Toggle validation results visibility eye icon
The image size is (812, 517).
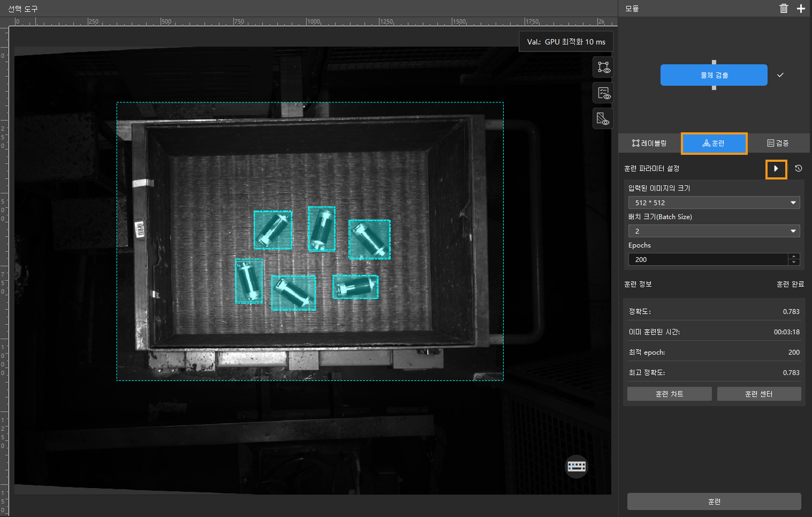point(603,93)
